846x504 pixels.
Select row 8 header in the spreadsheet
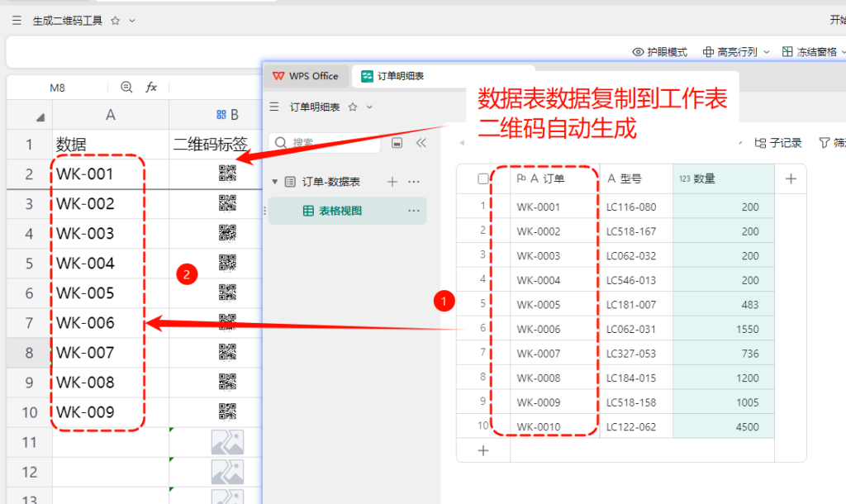(29, 353)
